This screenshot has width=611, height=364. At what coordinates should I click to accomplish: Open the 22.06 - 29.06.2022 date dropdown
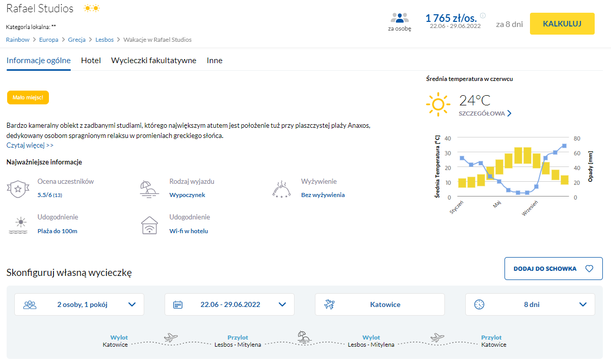pos(229,305)
